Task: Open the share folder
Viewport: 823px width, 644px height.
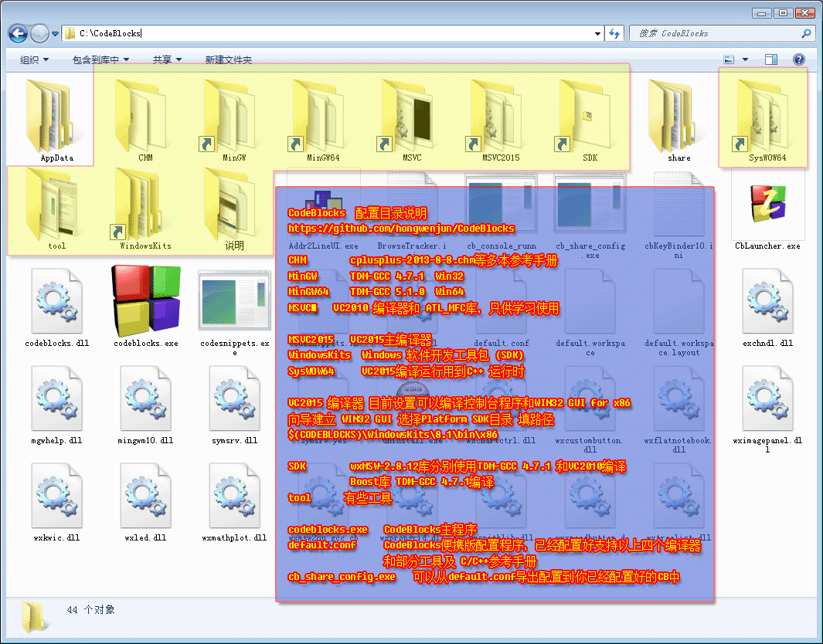Action: tap(678, 120)
